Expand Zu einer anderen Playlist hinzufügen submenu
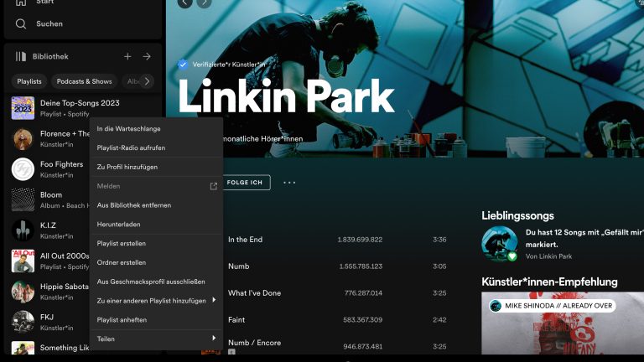 [156, 301]
